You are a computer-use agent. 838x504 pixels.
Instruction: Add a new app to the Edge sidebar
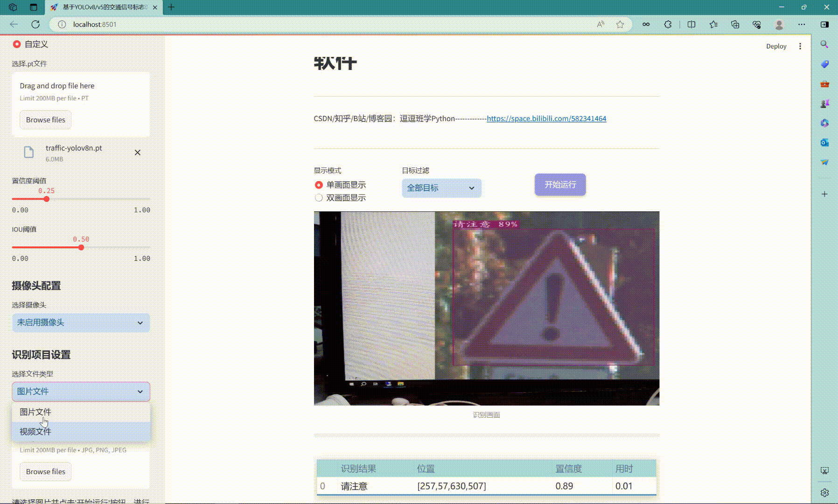(x=824, y=194)
